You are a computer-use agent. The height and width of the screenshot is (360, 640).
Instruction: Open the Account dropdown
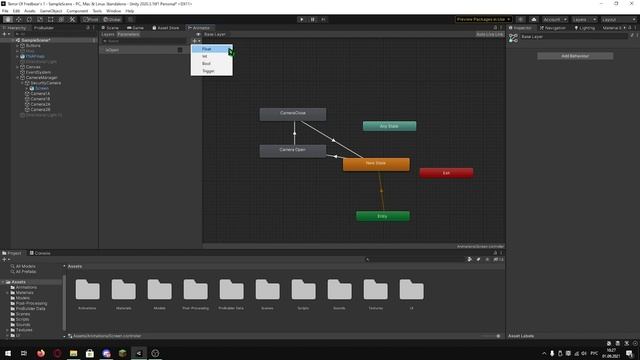(555, 19)
